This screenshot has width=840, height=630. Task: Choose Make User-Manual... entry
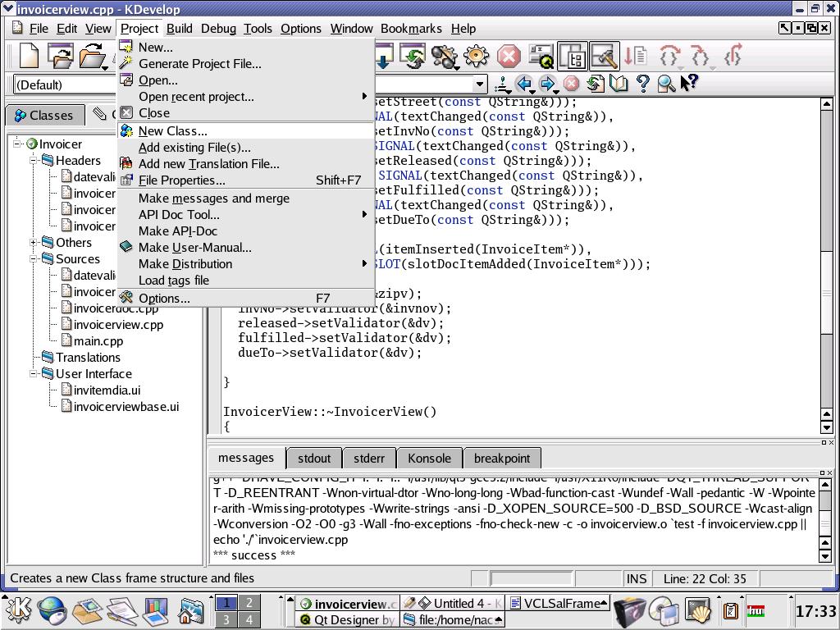click(x=245, y=248)
